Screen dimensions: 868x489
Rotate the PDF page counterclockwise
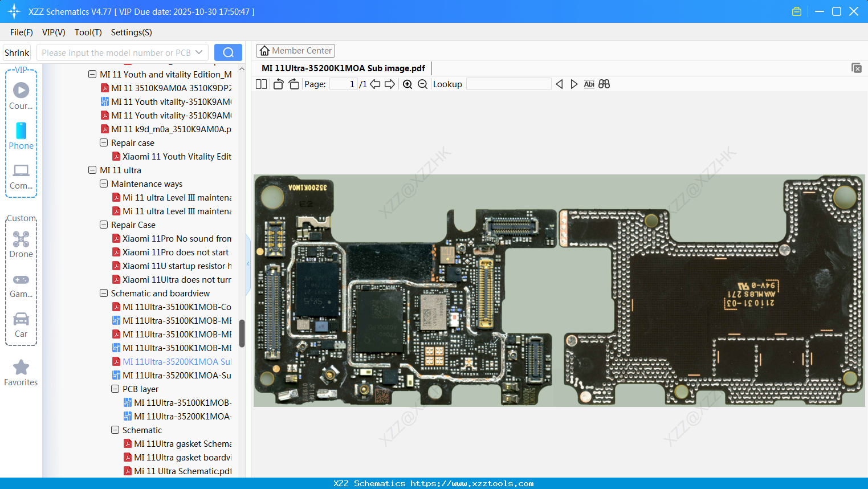(x=278, y=84)
